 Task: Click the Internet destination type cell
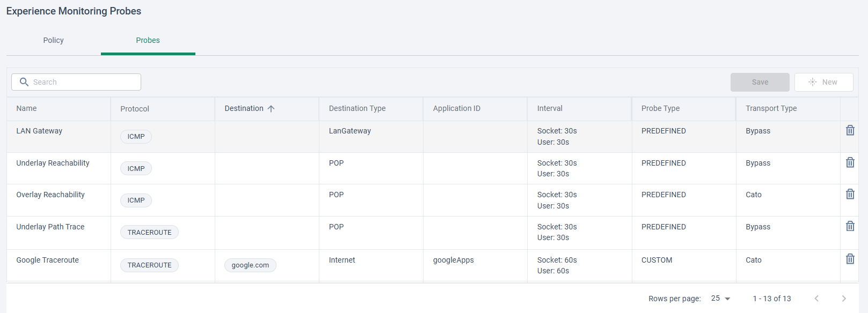coord(342,260)
